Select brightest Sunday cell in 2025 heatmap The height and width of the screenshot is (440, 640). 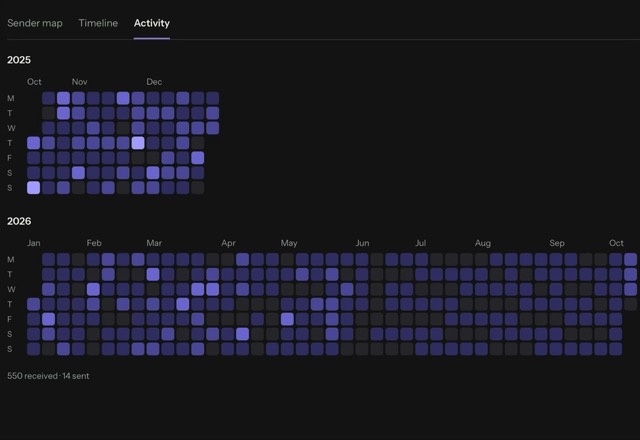pyautogui.click(x=33, y=188)
